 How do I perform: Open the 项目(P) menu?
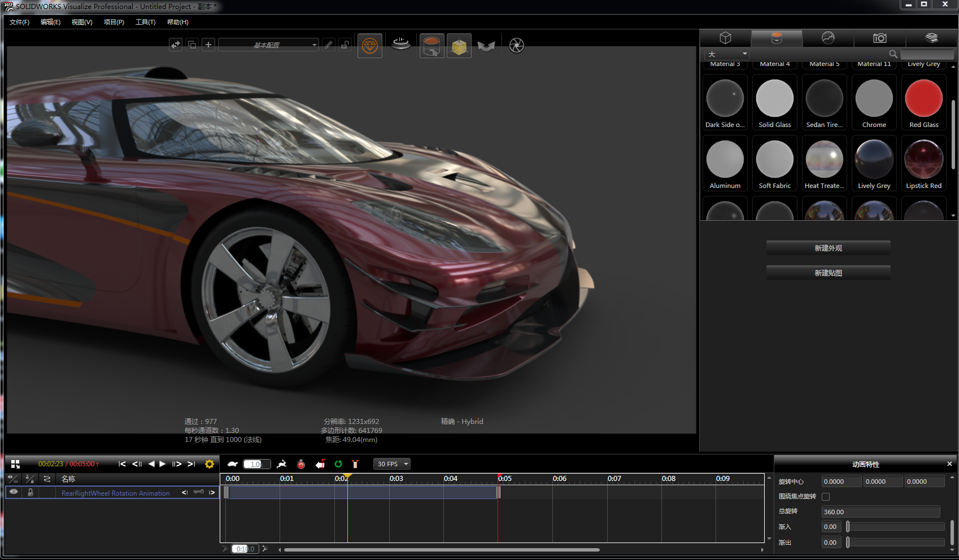pyautogui.click(x=114, y=22)
